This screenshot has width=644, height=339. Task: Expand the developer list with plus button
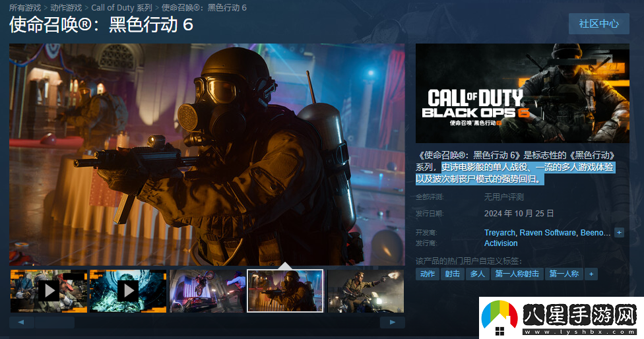point(619,232)
